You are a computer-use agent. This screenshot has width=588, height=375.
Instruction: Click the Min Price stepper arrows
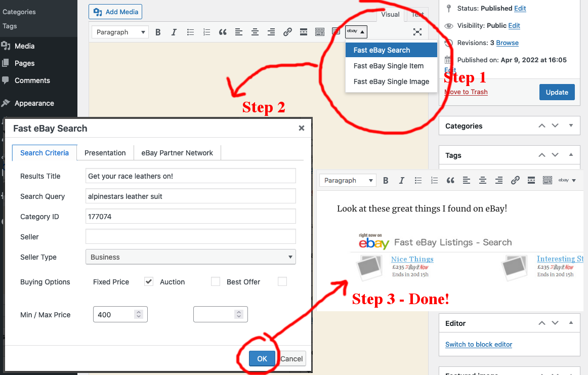tap(139, 314)
